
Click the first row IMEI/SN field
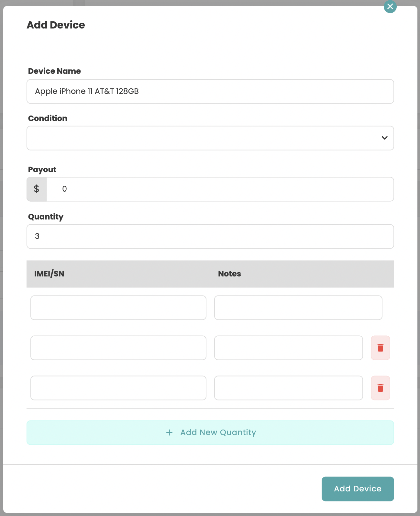118,308
